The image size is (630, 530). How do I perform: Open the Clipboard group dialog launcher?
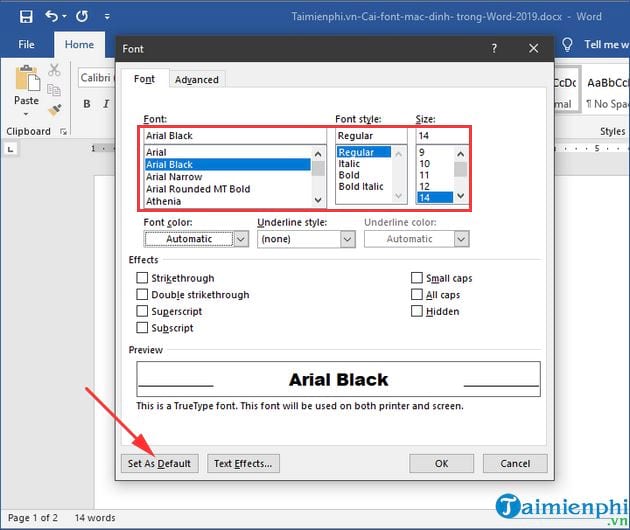pyautogui.click(x=63, y=131)
